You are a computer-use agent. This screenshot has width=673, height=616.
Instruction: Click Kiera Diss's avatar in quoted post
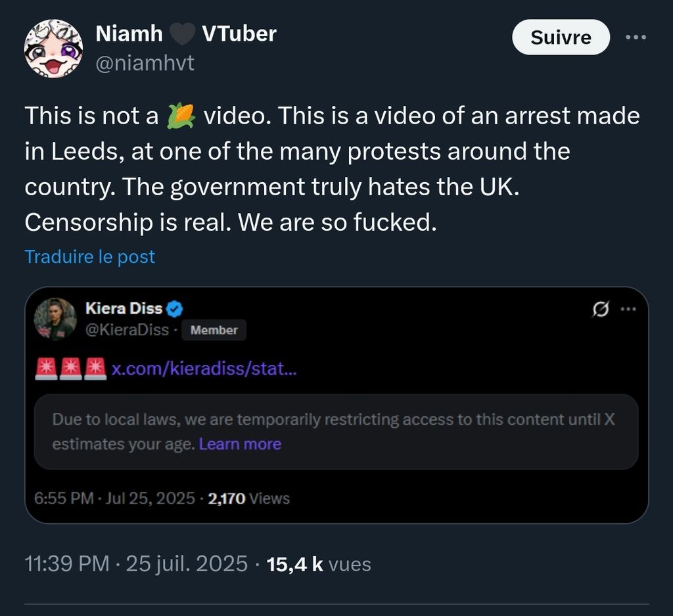tap(55, 319)
